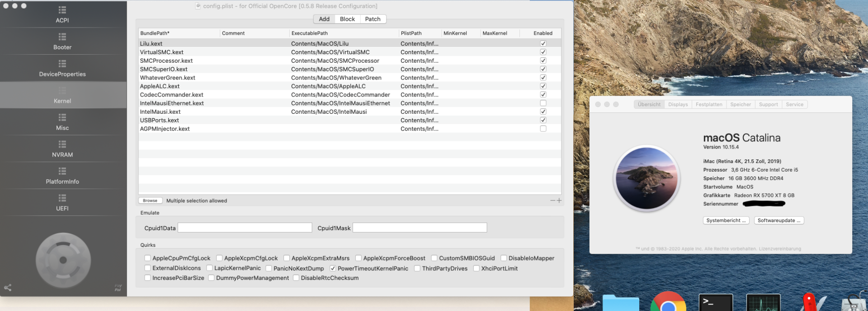Enable the AGPMInjector.kext checkbox
The width and height of the screenshot is (868, 311).
[543, 129]
